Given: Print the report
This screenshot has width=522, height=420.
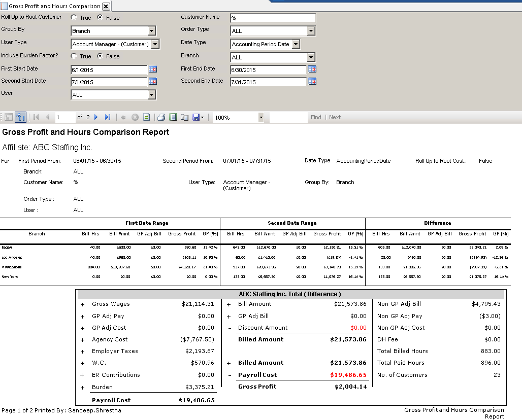Looking at the screenshot, I should tap(161, 117).
